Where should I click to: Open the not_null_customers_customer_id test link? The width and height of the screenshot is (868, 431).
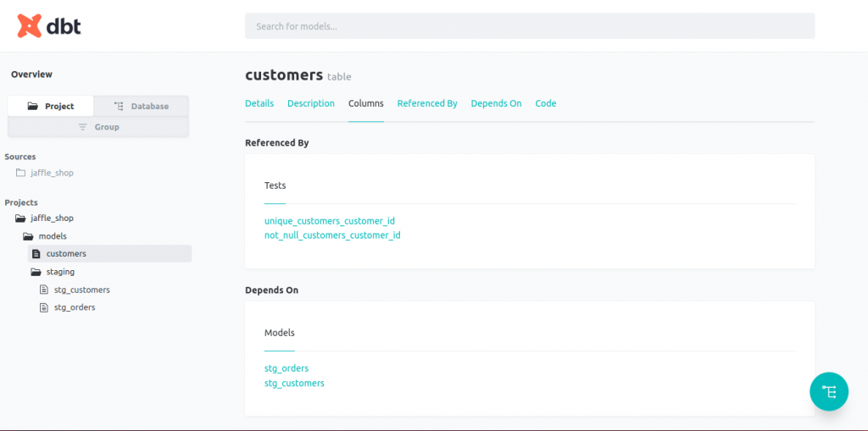click(x=332, y=235)
